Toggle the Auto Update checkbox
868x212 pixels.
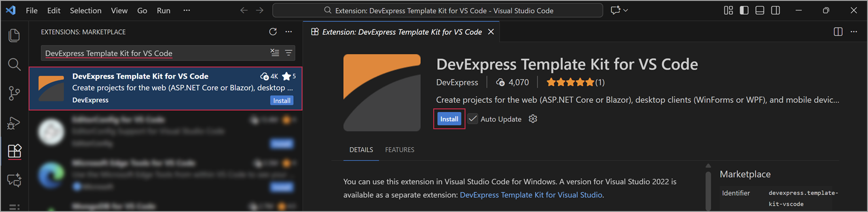click(x=473, y=119)
